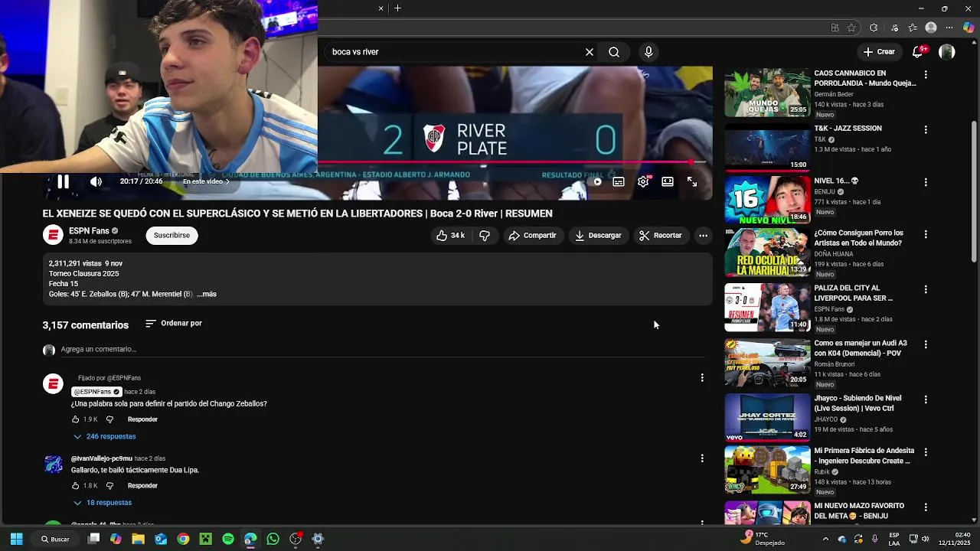The width and height of the screenshot is (980, 551).
Task: Start voice search with the microphone
Action: point(648,52)
